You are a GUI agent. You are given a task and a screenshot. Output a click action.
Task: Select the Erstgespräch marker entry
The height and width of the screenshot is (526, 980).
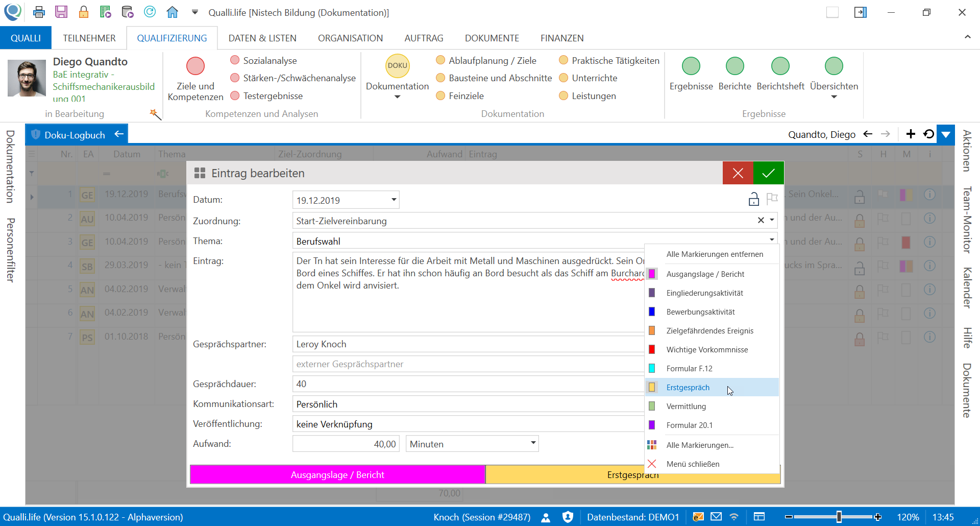pos(713,388)
